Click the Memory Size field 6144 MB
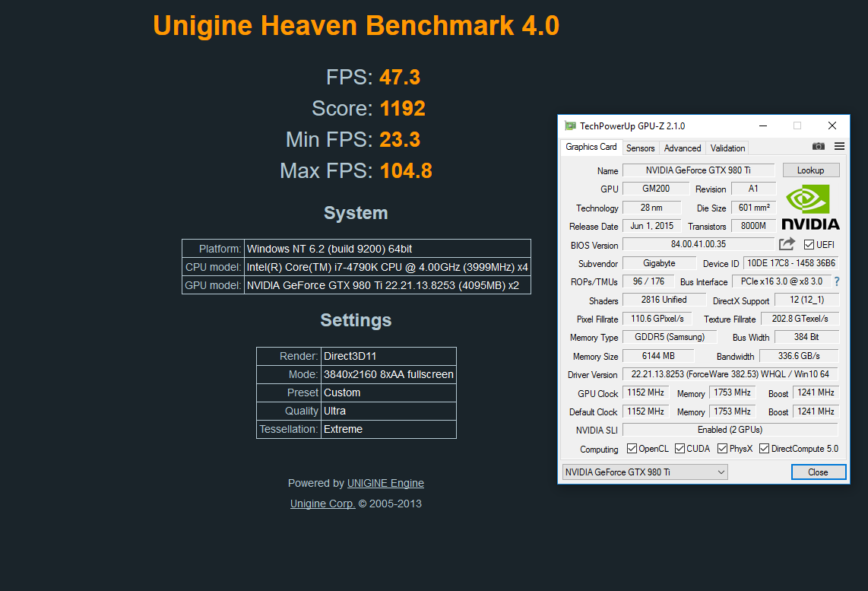Viewport: 868px width, 591px height. tap(658, 356)
